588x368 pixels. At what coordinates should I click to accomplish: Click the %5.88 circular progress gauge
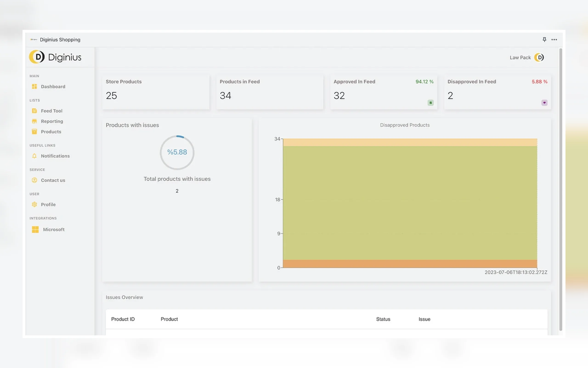tap(177, 152)
